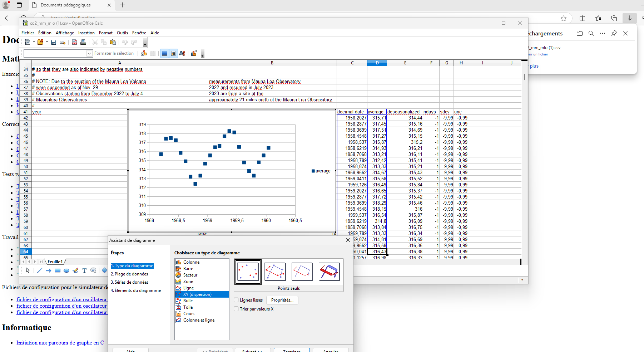Open the Fichier menu
644x352 pixels.
[28, 33]
